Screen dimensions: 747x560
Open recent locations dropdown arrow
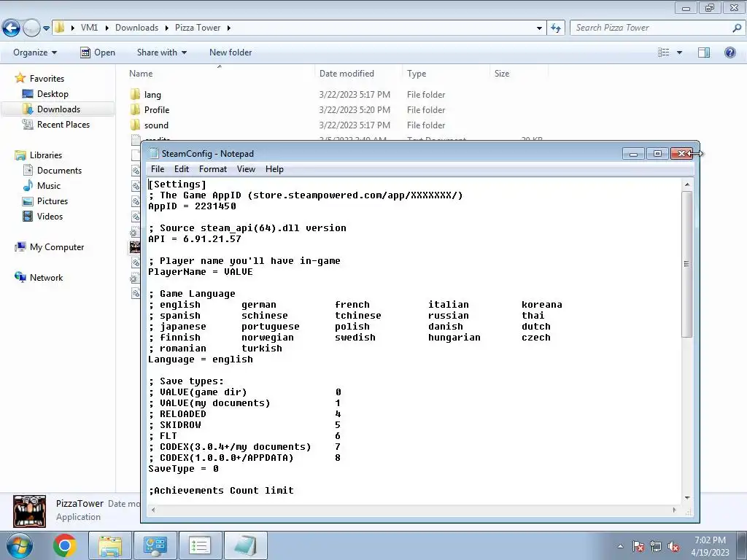point(46,28)
